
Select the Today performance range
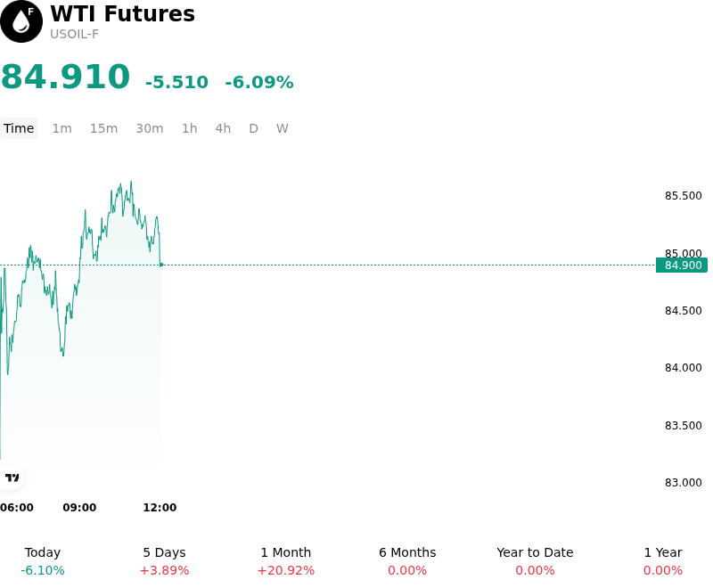(x=43, y=561)
